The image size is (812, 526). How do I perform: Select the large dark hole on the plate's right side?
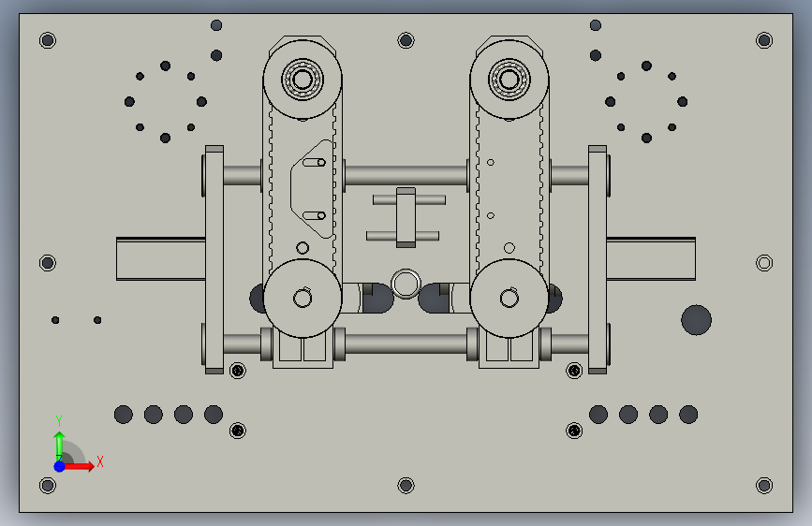pyautogui.click(x=696, y=320)
